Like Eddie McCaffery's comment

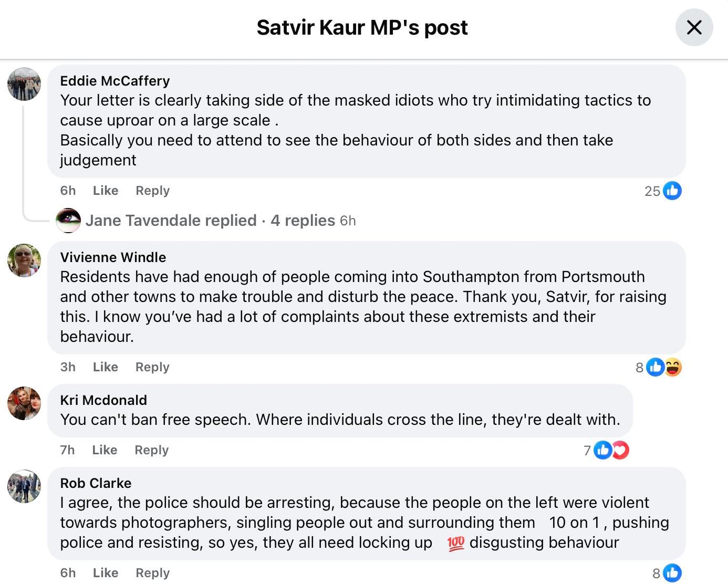106,191
